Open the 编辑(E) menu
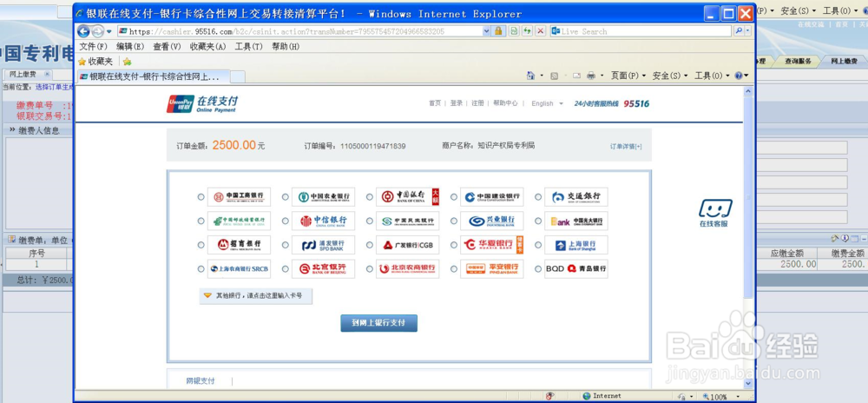 point(130,47)
